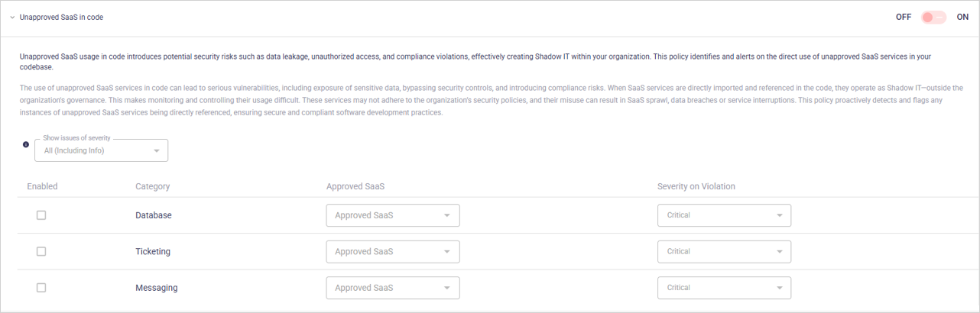The image size is (980, 313).
Task: Enable the Ticketing category checkbox
Action: pyautogui.click(x=41, y=251)
